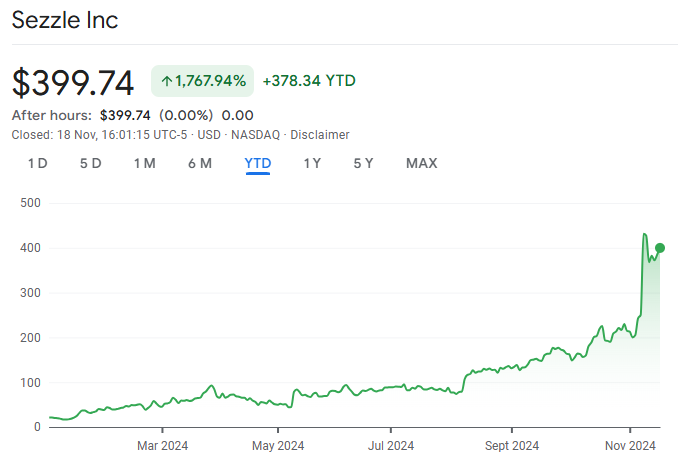The width and height of the screenshot is (678, 463).
Task: Click the Sept 2024 axis label
Action: (510, 445)
